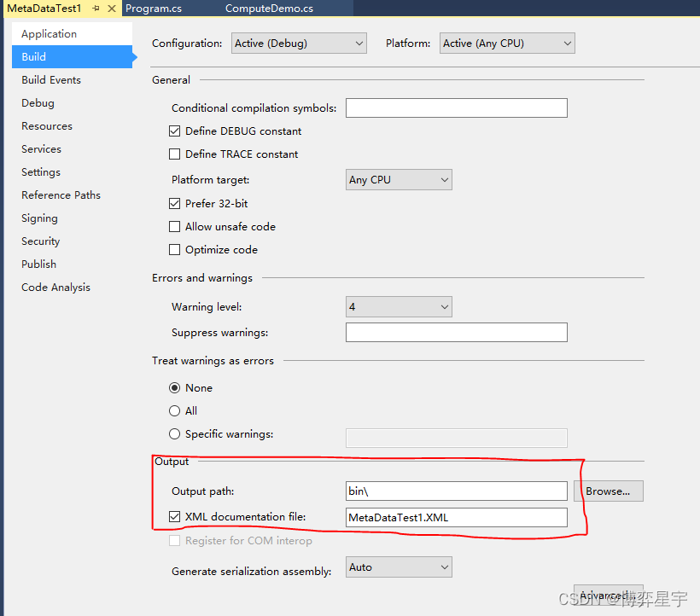
Task: Choose the Specific warnings radio option
Action: coord(175,434)
